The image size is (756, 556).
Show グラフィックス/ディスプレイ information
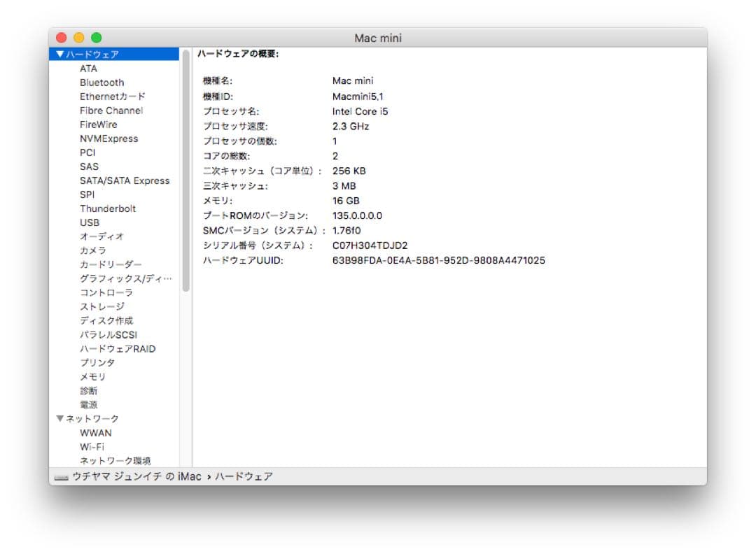tap(125, 278)
